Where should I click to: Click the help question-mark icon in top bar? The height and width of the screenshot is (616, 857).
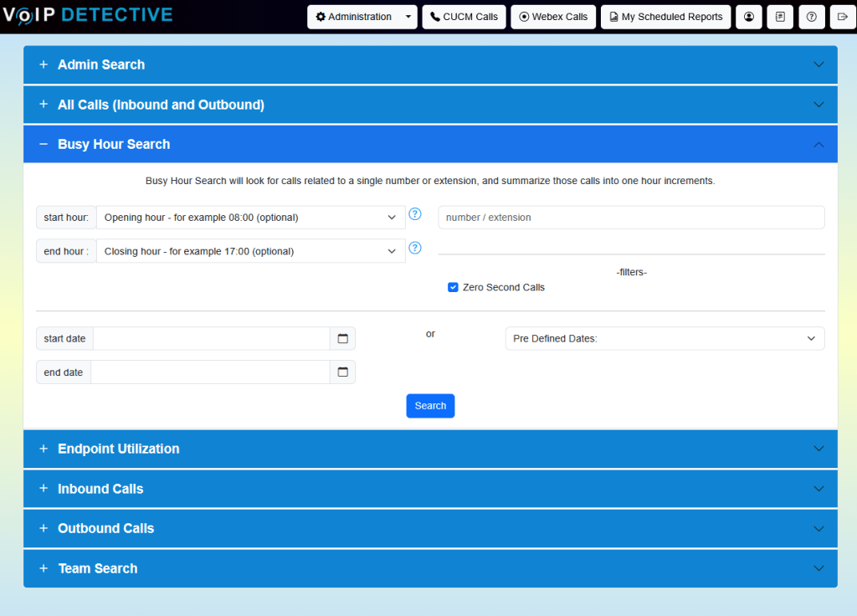pyautogui.click(x=811, y=16)
